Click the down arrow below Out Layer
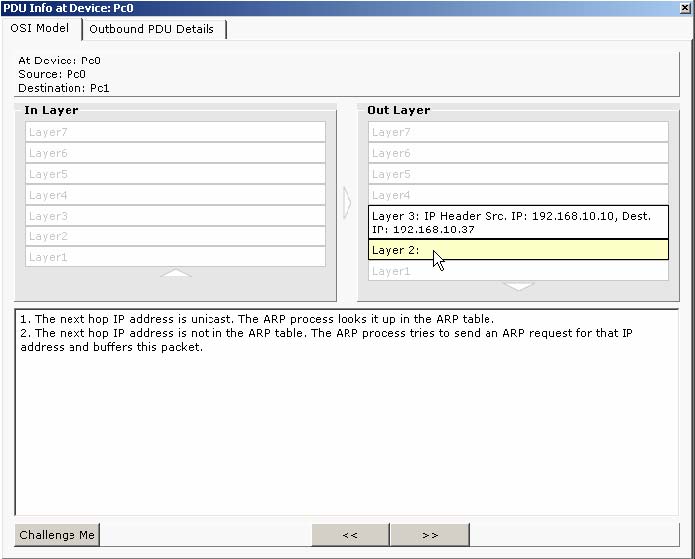Screen dimensions: 695x559 tap(518, 286)
